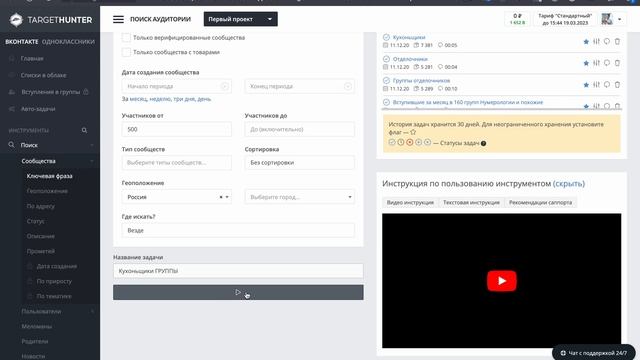Screen dimensions: 640x360
Task: Select По адресу in sidebar
Action: (x=40, y=206)
